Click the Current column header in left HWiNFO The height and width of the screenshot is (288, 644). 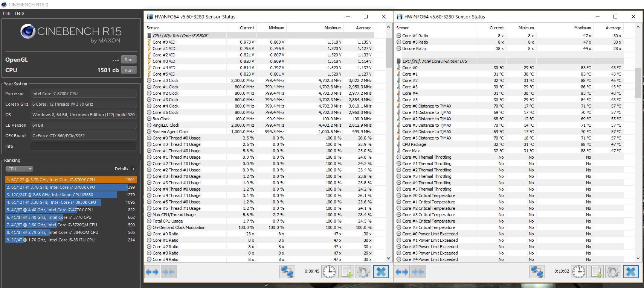[241, 28]
